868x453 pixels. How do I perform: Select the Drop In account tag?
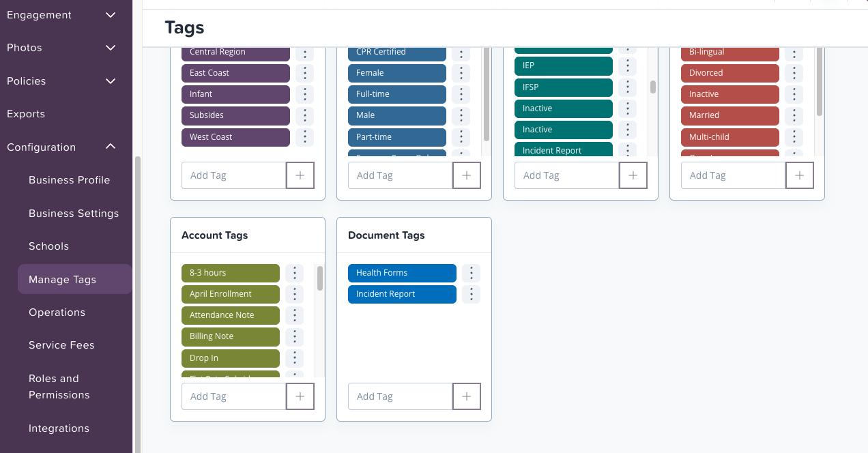tap(231, 358)
